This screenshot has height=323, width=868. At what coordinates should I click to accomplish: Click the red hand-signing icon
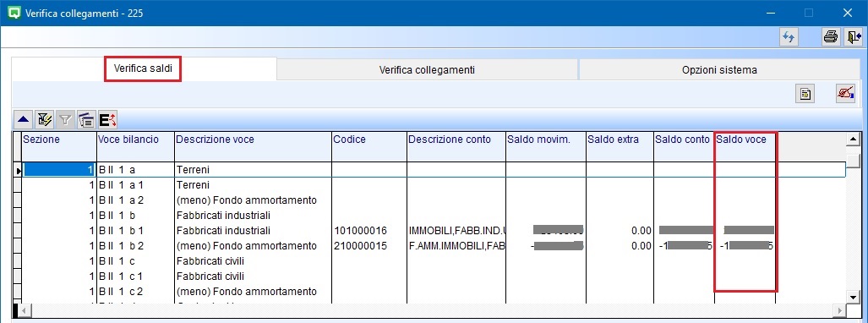[x=846, y=94]
